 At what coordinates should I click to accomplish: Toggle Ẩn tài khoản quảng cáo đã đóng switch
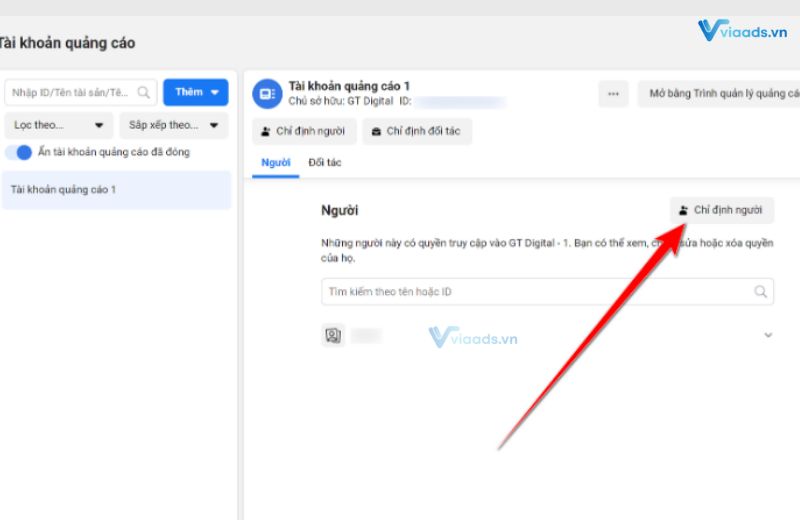pyautogui.click(x=19, y=152)
